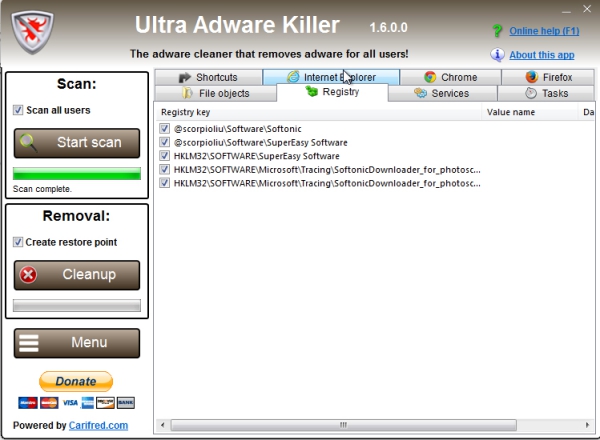
Task: Click the Registry key column header
Action: [x=319, y=112]
